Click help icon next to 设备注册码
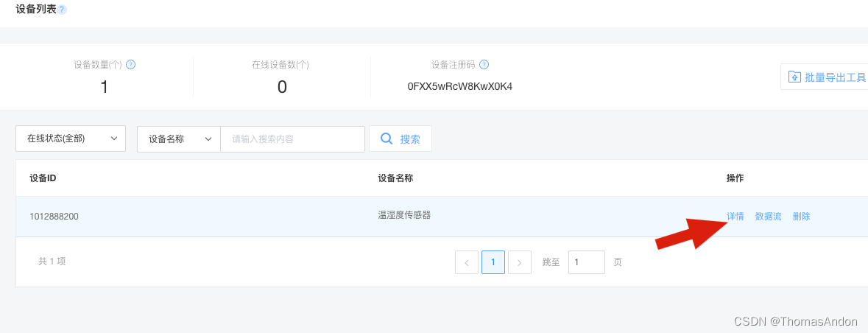Image resolution: width=868 pixels, height=333 pixels. pos(484,64)
